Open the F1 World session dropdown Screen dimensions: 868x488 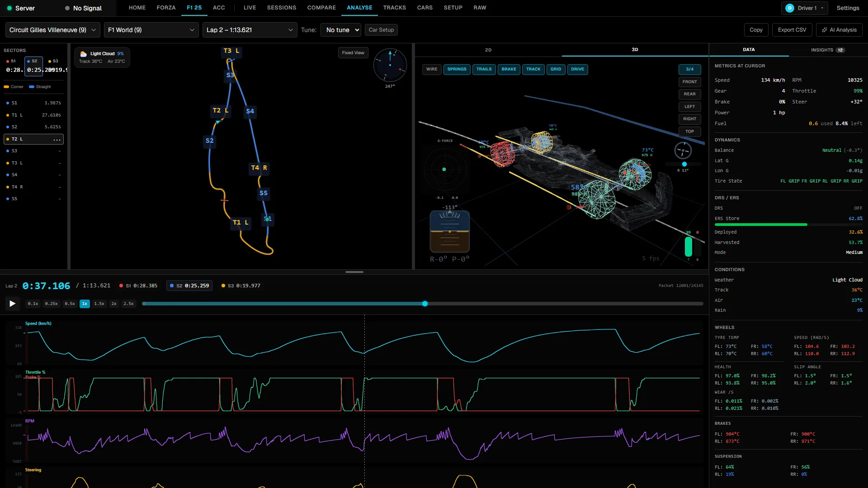(151, 30)
